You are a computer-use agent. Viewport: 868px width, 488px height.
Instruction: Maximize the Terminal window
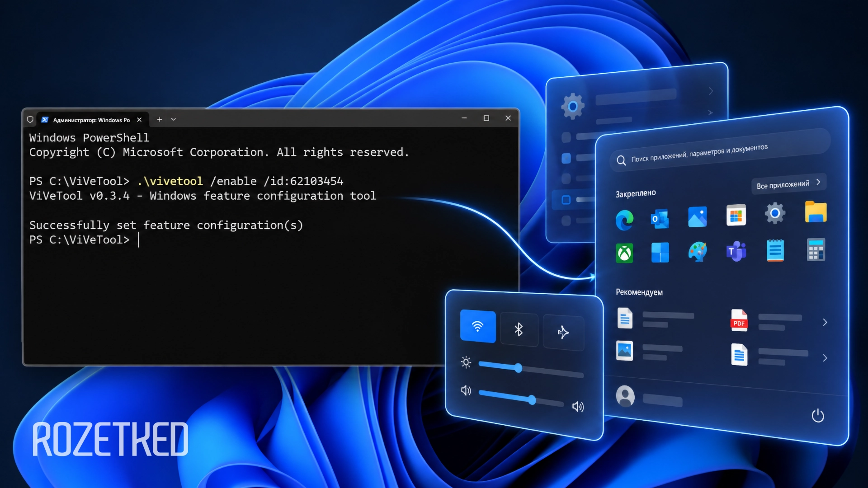tap(486, 118)
